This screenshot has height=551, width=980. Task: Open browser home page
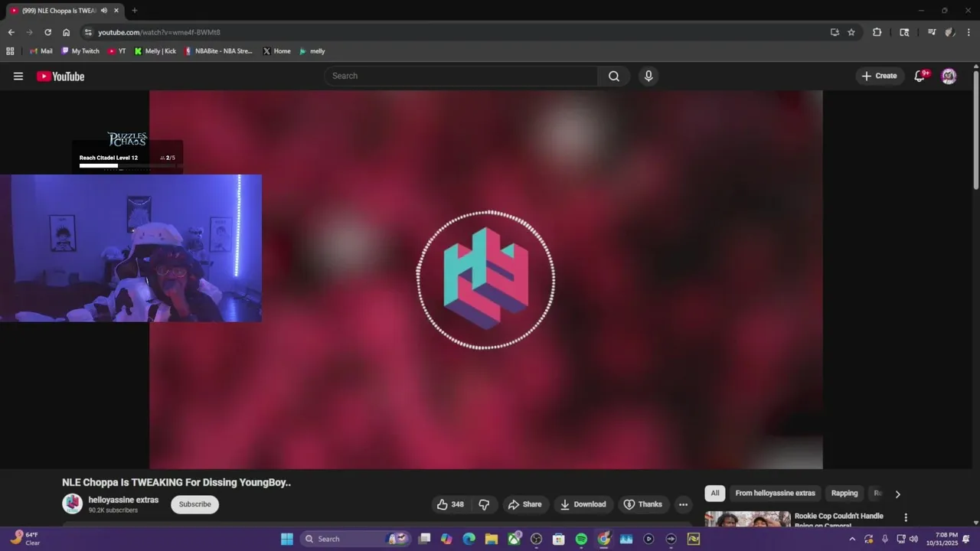(x=66, y=32)
